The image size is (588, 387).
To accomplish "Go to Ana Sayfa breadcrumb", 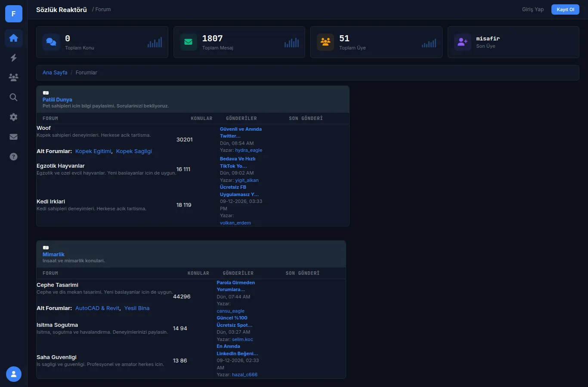I will 55,73.
